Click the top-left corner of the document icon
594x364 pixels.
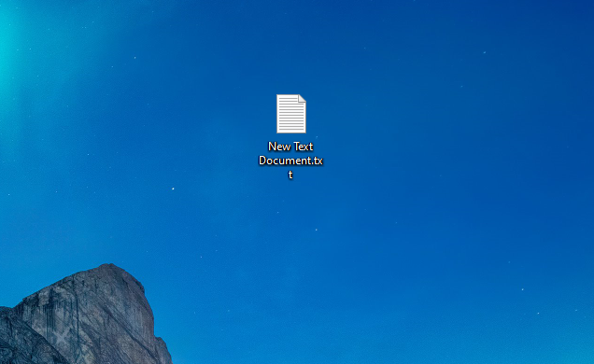click(278, 96)
